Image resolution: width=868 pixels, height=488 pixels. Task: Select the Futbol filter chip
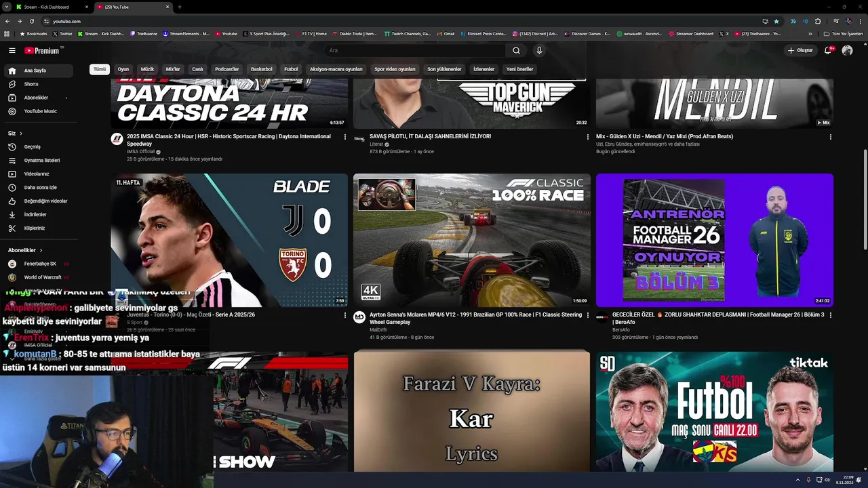(x=291, y=69)
